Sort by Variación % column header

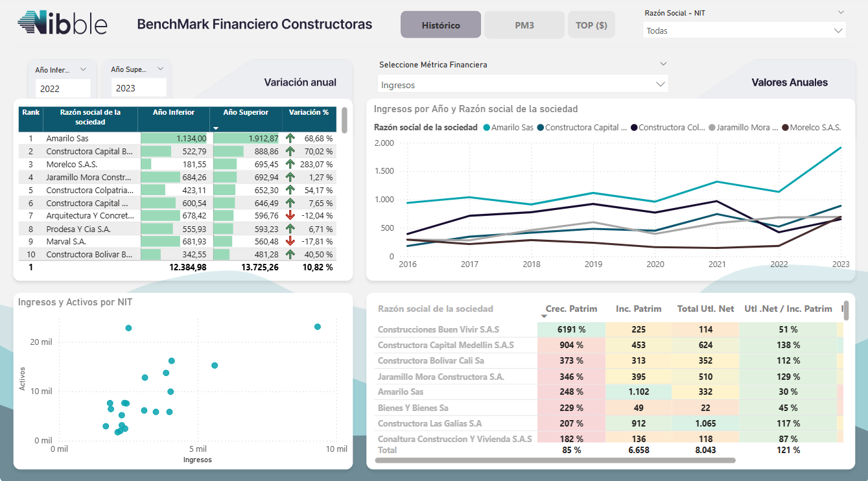click(309, 112)
